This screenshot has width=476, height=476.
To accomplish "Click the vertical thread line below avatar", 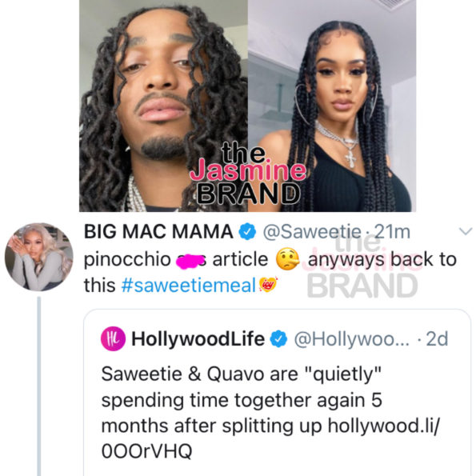I will (x=39, y=386).
